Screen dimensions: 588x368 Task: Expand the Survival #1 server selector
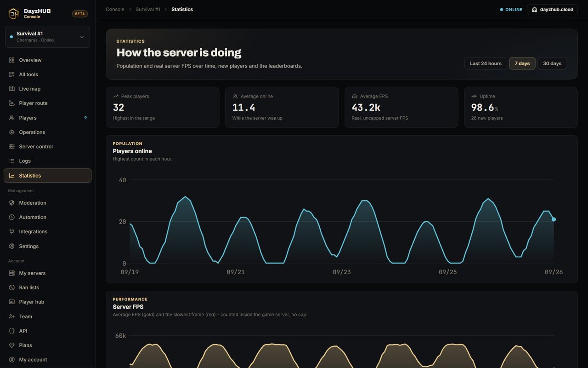(47, 37)
